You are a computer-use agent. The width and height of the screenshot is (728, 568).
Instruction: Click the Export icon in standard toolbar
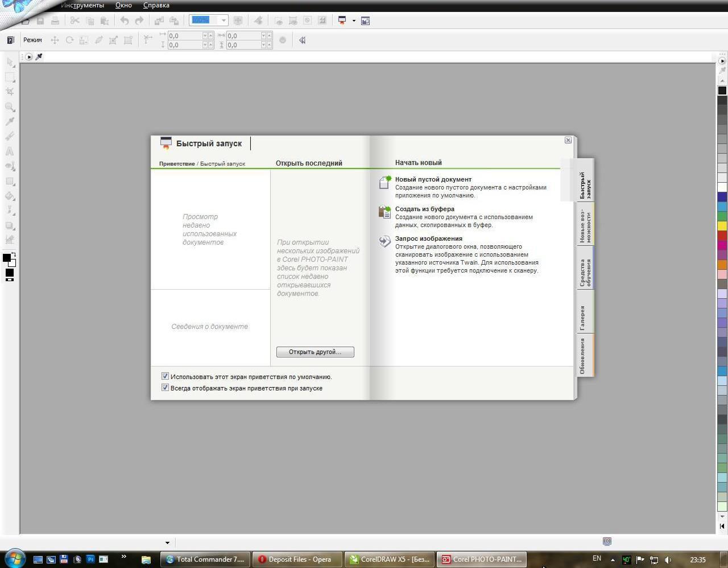(173, 20)
